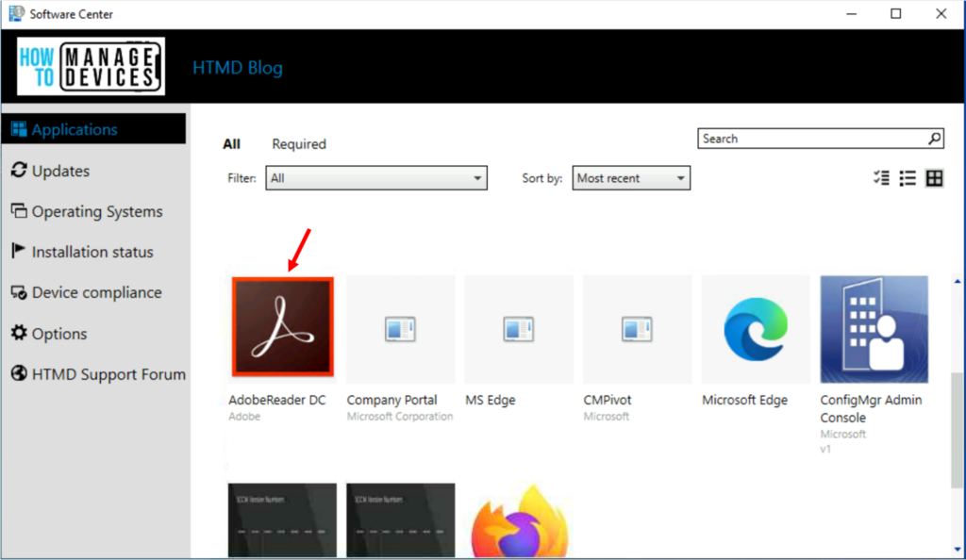Switch to tile grid view icon
Image resolution: width=966 pixels, height=560 pixels.
tap(934, 178)
